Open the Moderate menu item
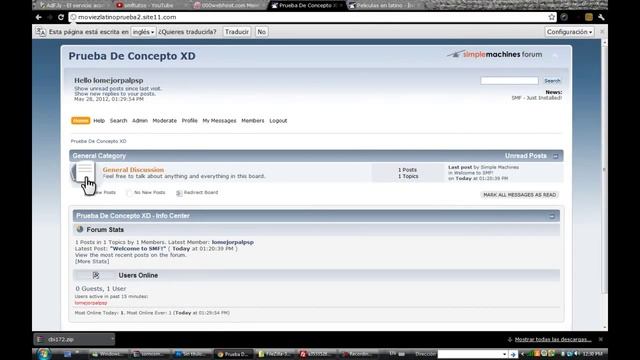Screen dimensions: 640x360 (164, 121)
